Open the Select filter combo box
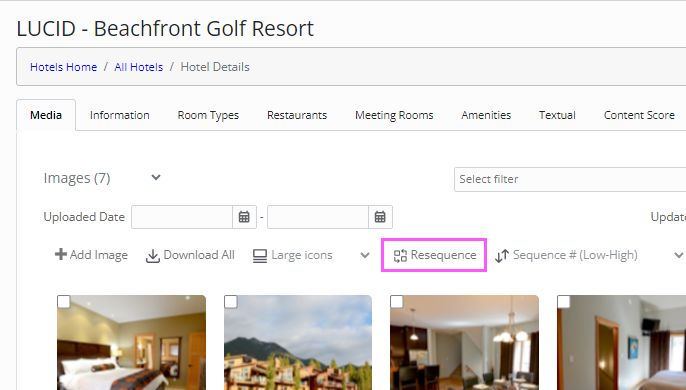Image resolution: width=686 pixels, height=390 pixels. tap(570, 179)
